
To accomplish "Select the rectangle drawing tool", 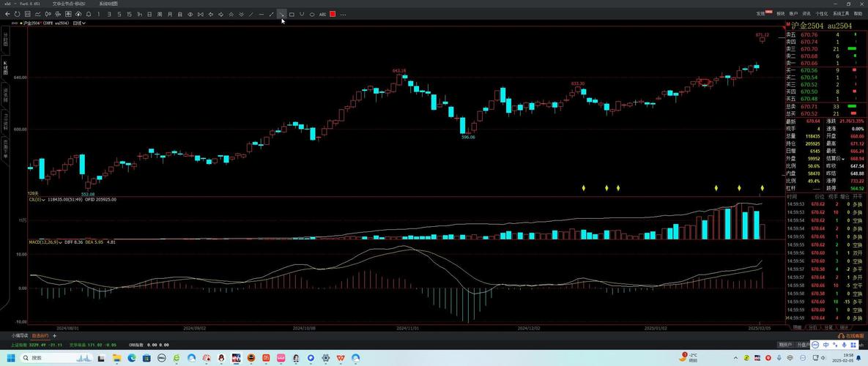I will pyautogui.click(x=292, y=14).
